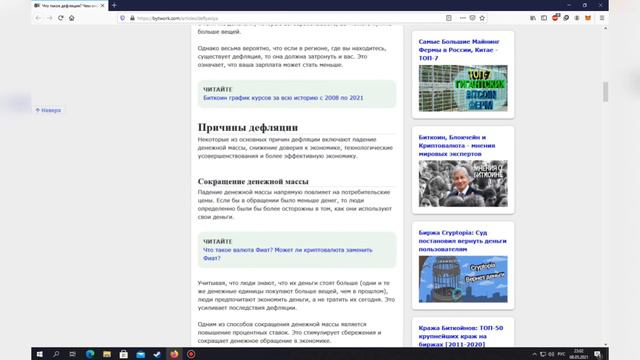The width and height of the screenshot is (640, 360).
Task: Click the 'Наверх' back-to-top link
Action: pyautogui.click(x=48, y=110)
